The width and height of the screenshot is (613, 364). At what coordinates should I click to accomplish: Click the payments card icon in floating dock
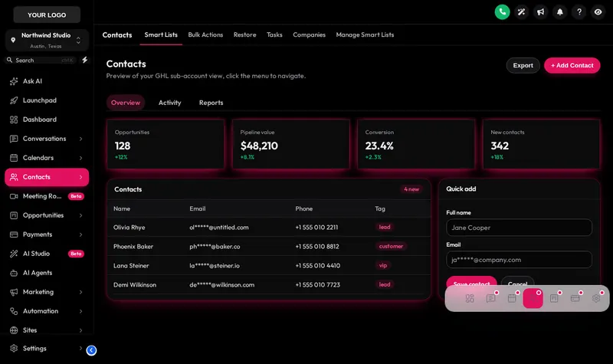(575, 298)
